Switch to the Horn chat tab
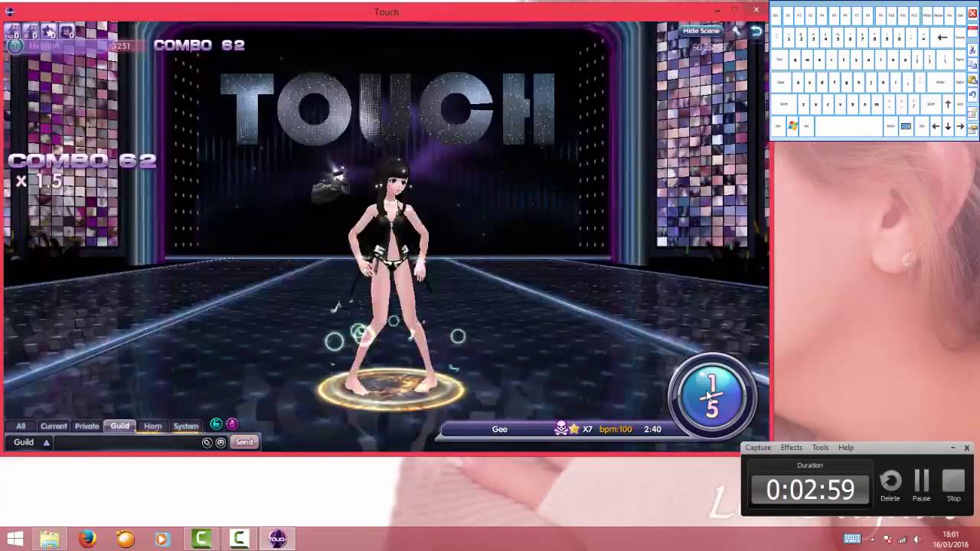This screenshot has width=980, height=551. (153, 426)
